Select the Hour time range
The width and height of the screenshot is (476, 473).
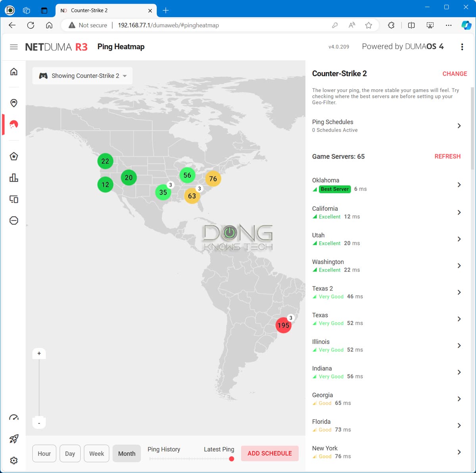[x=44, y=454]
